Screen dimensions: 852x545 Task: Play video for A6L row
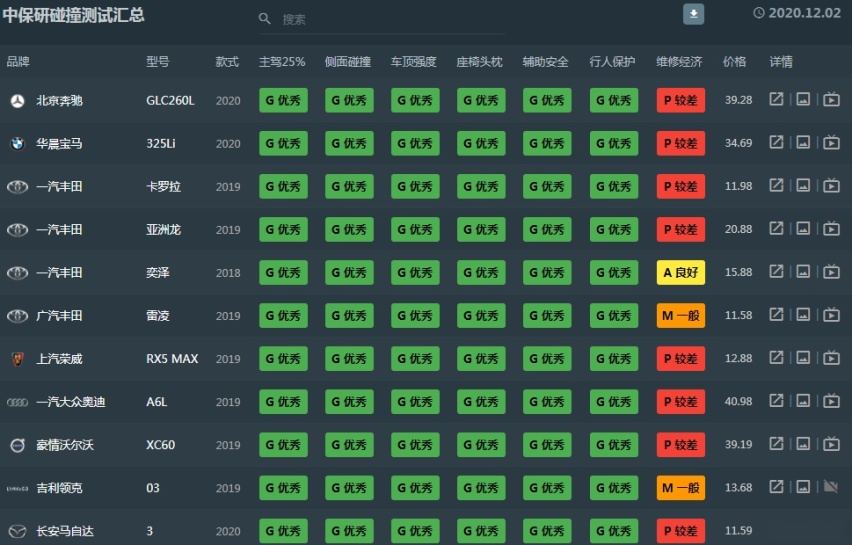pos(831,400)
